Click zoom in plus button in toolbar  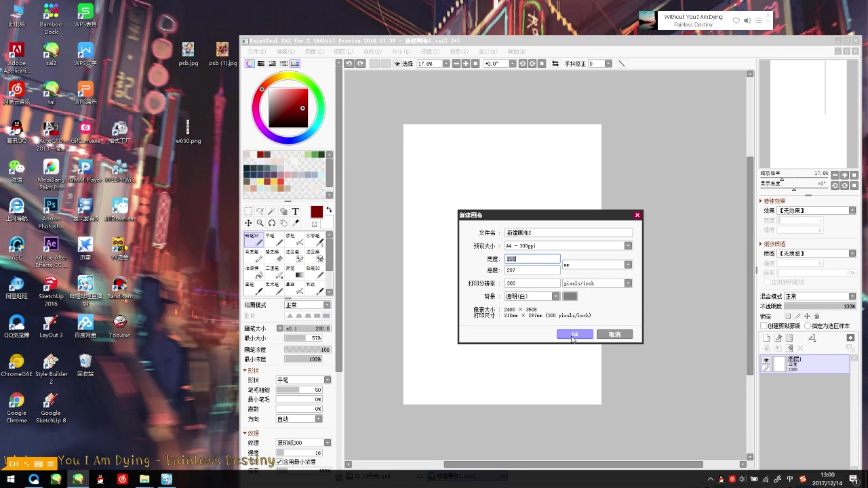[466, 64]
